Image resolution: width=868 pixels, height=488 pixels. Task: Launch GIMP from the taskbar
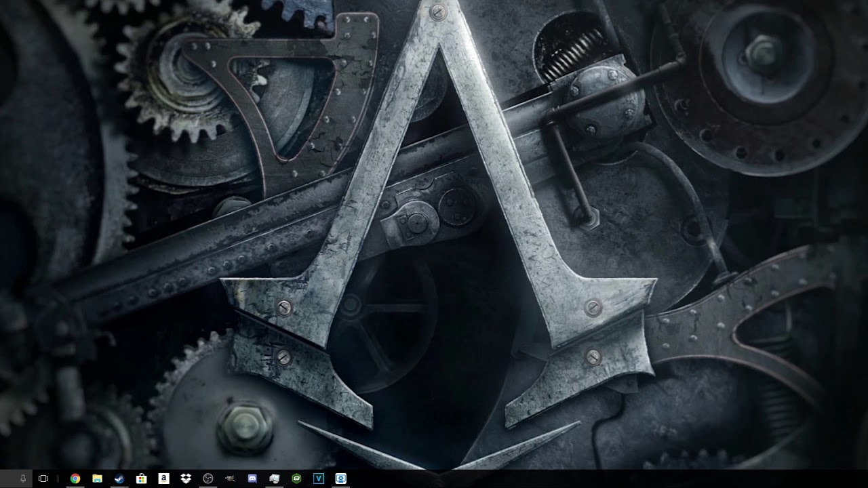point(230,479)
